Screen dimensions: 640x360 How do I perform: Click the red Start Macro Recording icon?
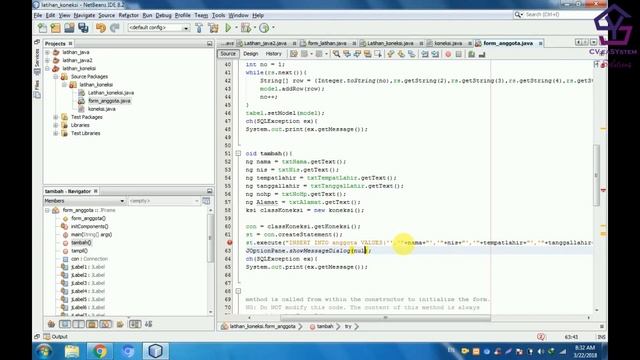click(448, 54)
